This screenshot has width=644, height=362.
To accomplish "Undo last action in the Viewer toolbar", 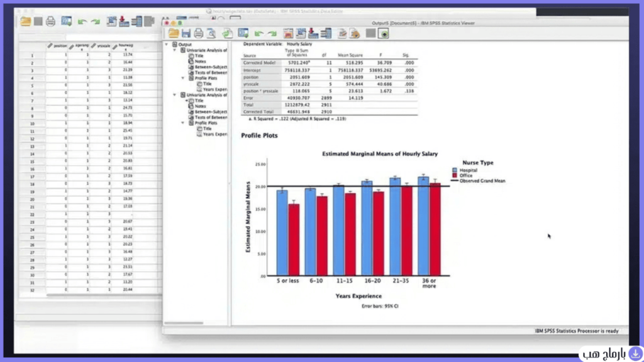I will (x=258, y=34).
